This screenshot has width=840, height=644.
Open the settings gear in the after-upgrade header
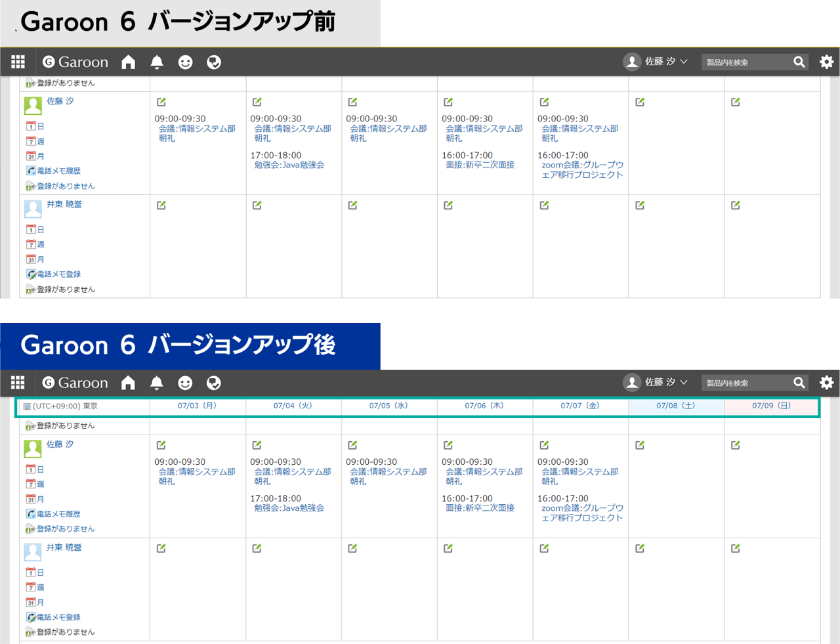coord(827,382)
